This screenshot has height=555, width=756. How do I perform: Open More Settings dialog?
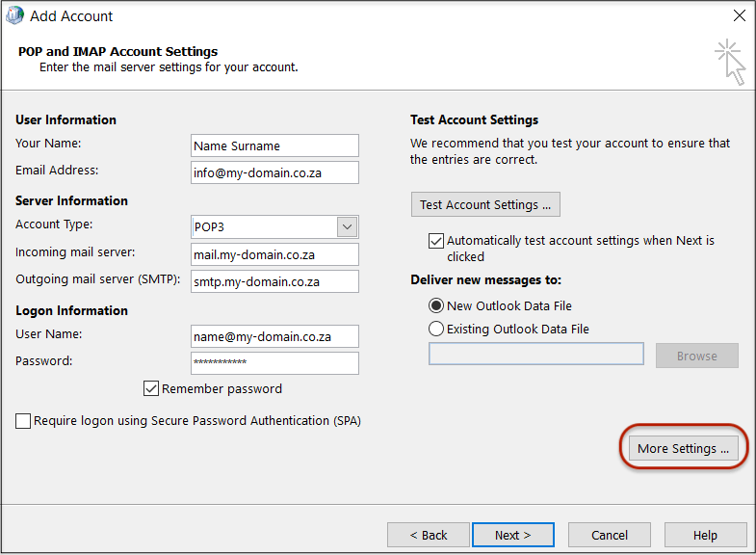coord(683,448)
